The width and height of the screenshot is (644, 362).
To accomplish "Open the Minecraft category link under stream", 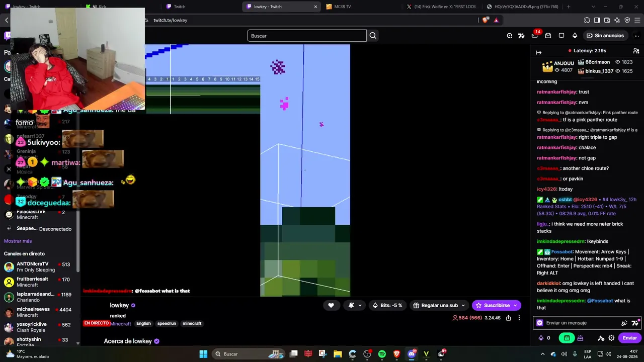I will [121, 324].
